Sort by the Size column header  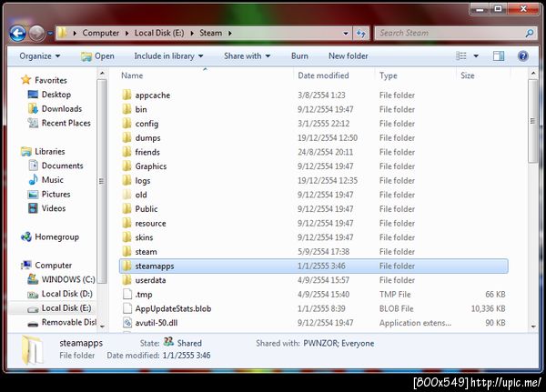(468, 75)
